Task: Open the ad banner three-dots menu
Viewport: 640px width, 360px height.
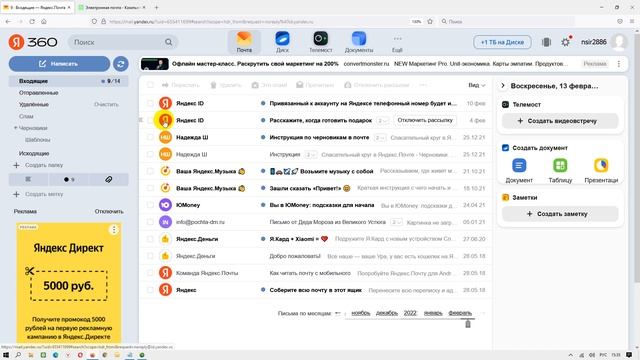Action: point(619,64)
